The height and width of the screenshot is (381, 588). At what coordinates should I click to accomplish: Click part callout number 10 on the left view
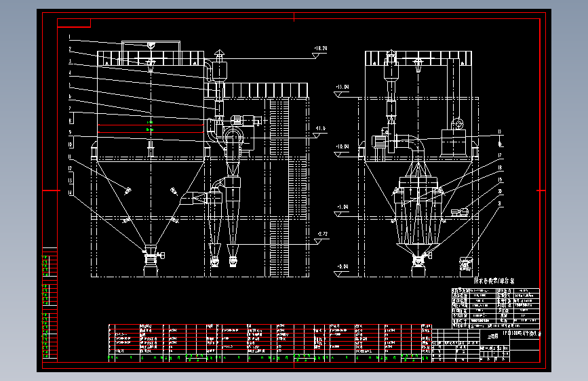70,144
